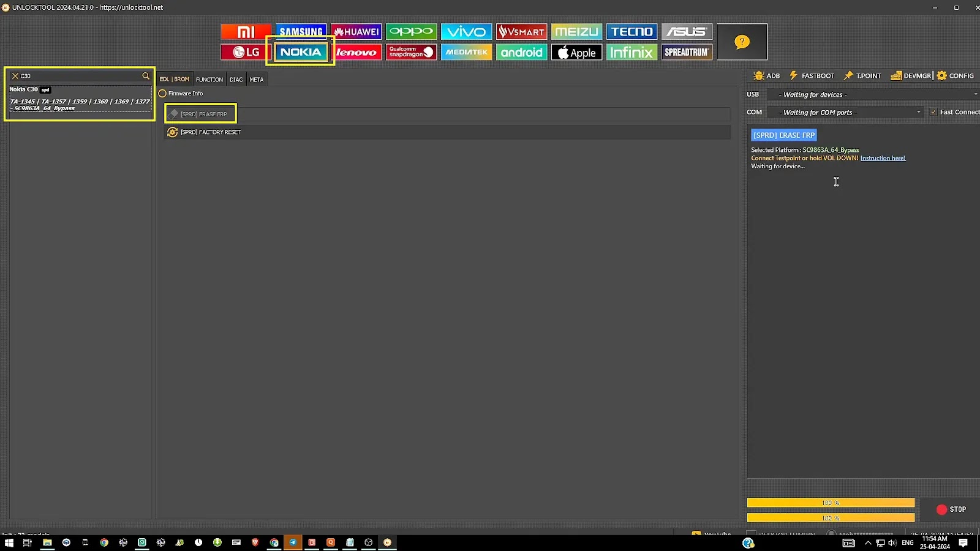The width and height of the screenshot is (980, 551).
Task: Click the [SPRD] ERASE FRP button
Action: (x=447, y=114)
